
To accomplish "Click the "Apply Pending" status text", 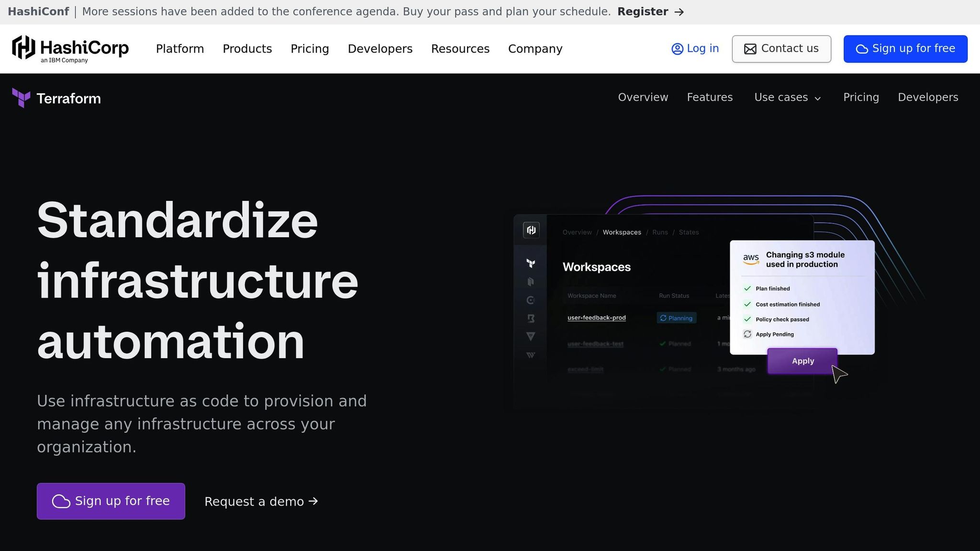I will coord(775,334).
